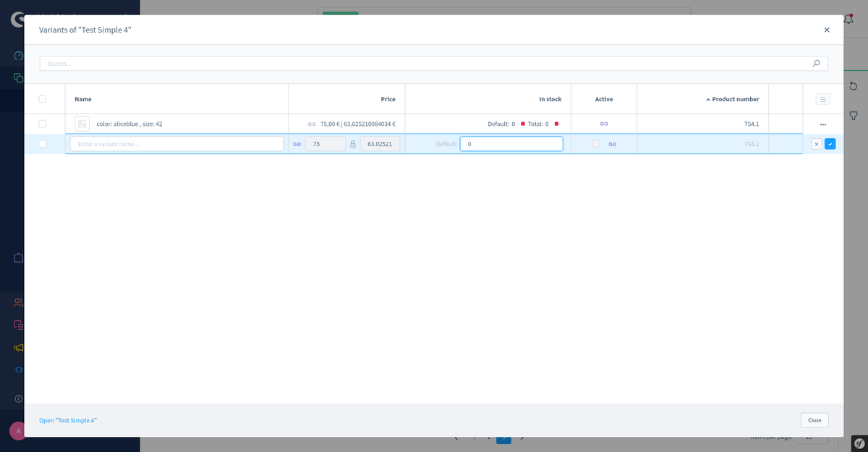Open the shopping bag Orders icon in the sidebar
This screenshot has width=868, height=452.
coord(18,257)
